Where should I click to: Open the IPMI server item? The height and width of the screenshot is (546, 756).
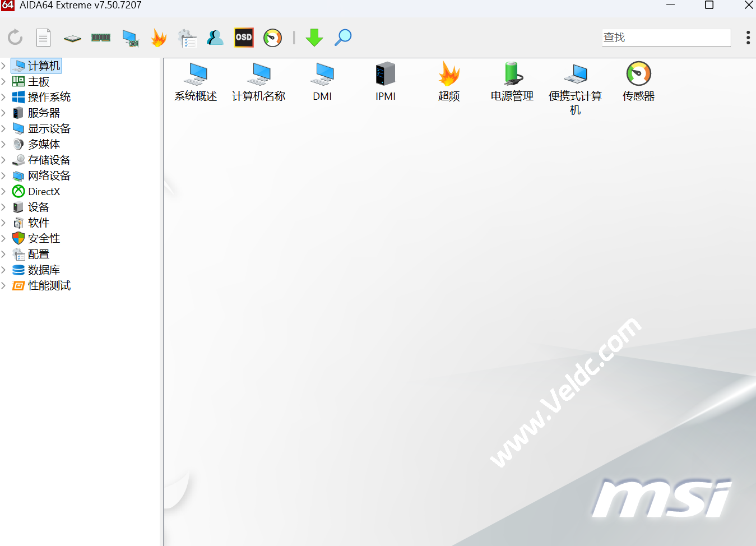[x=385, y=81]
